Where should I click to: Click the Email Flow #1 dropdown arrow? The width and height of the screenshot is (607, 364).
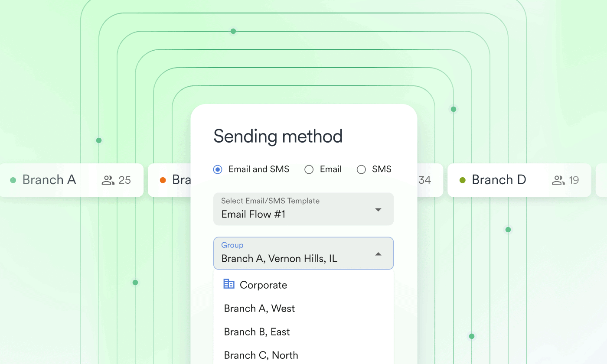pos(378,210)
